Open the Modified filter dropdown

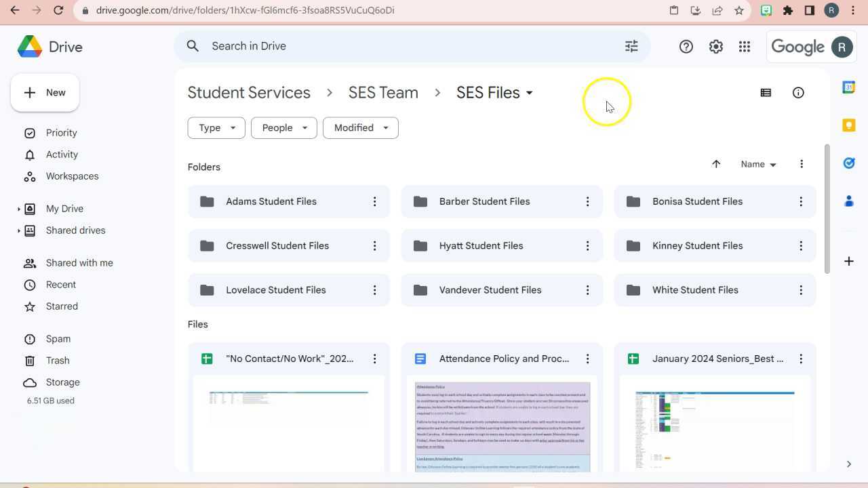click(x=360, y=127)
